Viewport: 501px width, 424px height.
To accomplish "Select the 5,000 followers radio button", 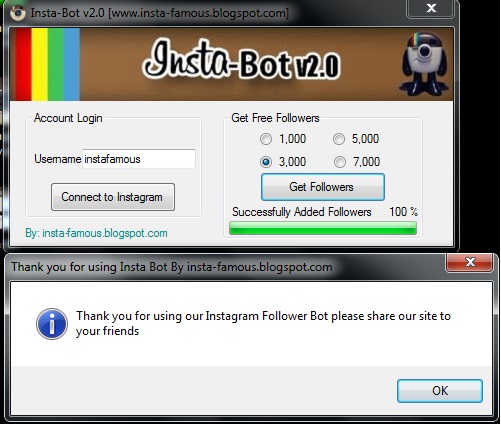I will 339,139.
